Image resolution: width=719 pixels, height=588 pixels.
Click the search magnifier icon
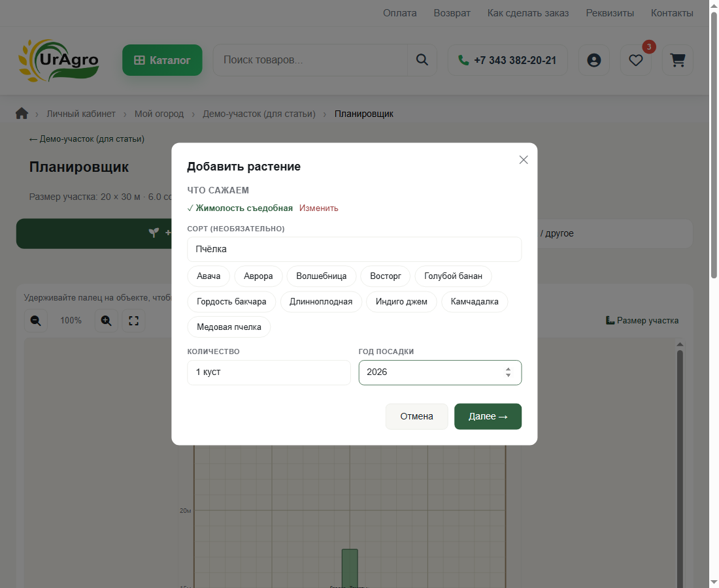click(x=422, y=60)
